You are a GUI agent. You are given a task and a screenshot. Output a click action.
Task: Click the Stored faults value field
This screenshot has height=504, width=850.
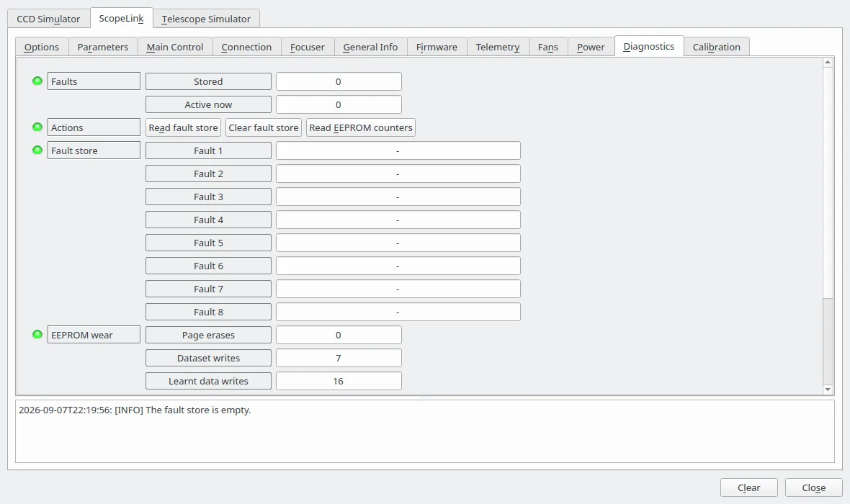tap(339, 81)
